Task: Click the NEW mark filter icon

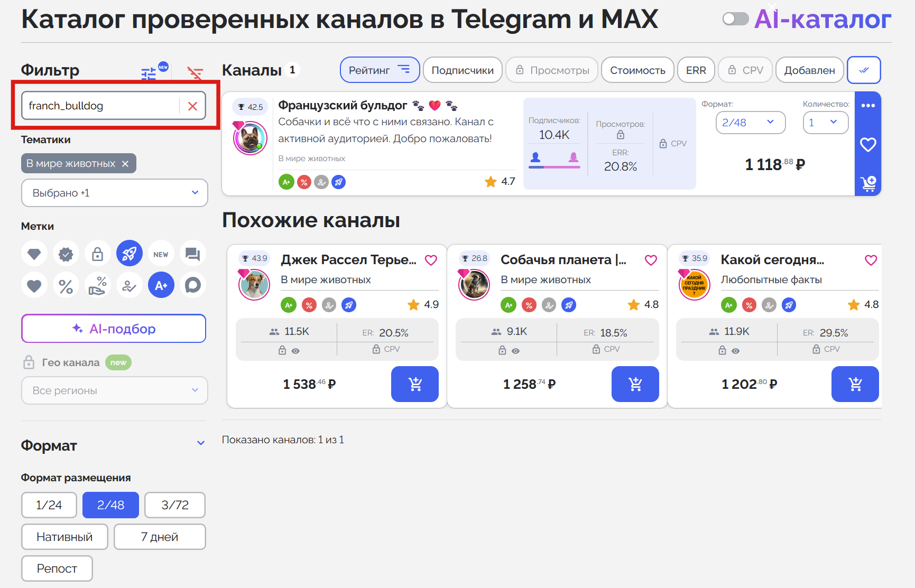Action: click(161, 253)
